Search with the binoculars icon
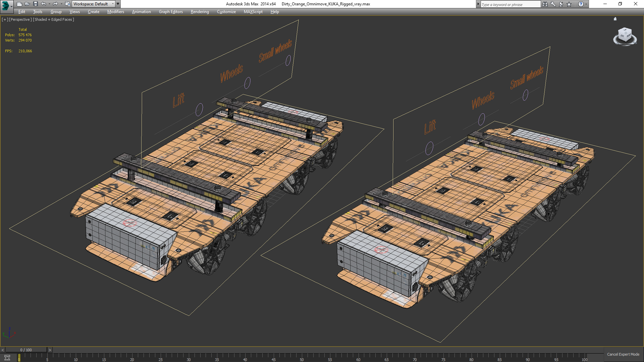 click(545, 4)
